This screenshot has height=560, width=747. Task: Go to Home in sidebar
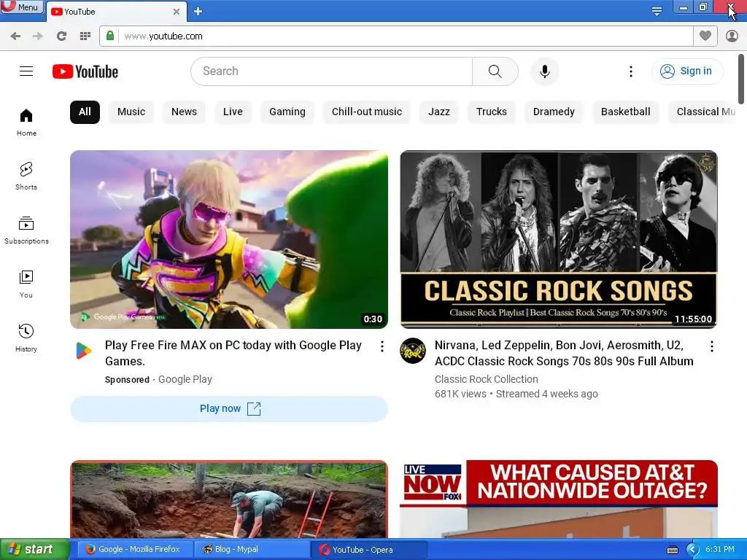click(26, 122)
